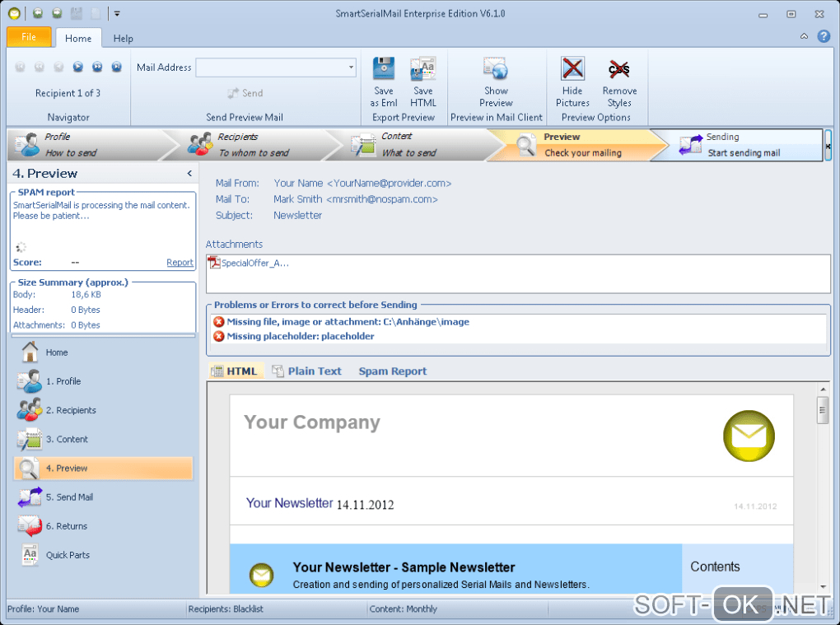
Task: Click the Hide Pictures icon
Action: [572, 68]
